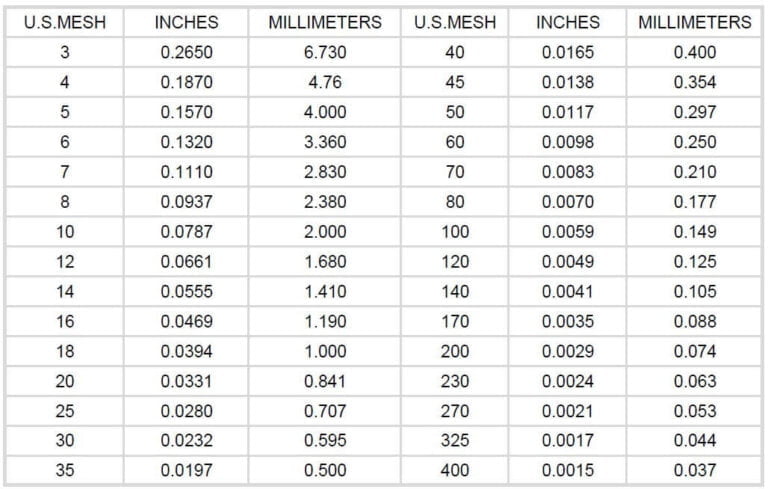Click the 0.0049 inches cell
This screenshot has height=489, width=768.
[568, 262]
